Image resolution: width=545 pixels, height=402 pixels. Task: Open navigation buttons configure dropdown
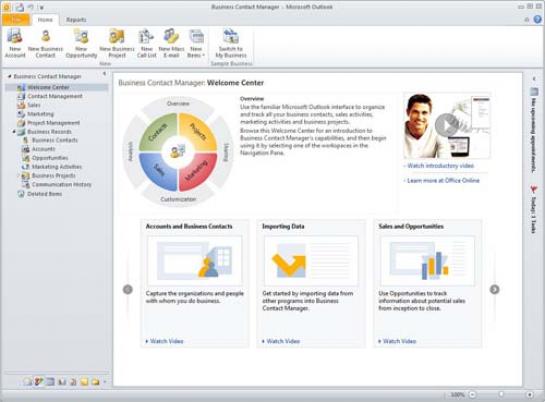coord(104,382)
